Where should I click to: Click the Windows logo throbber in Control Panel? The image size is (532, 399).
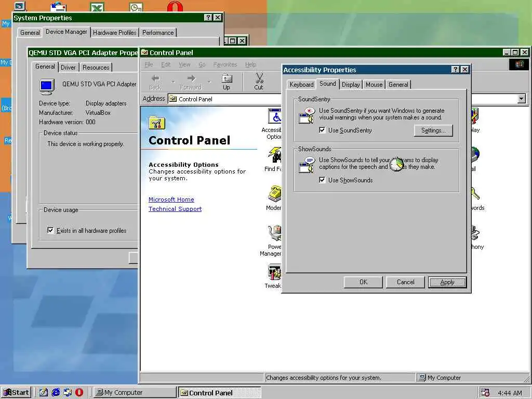tap(519, 64)
